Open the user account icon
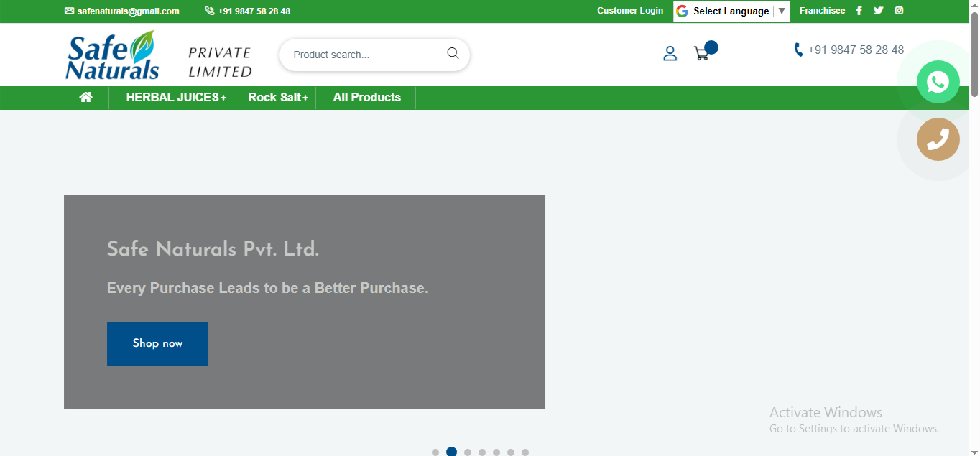The height and width of the screenshot is (456, 980). point(670,54)
